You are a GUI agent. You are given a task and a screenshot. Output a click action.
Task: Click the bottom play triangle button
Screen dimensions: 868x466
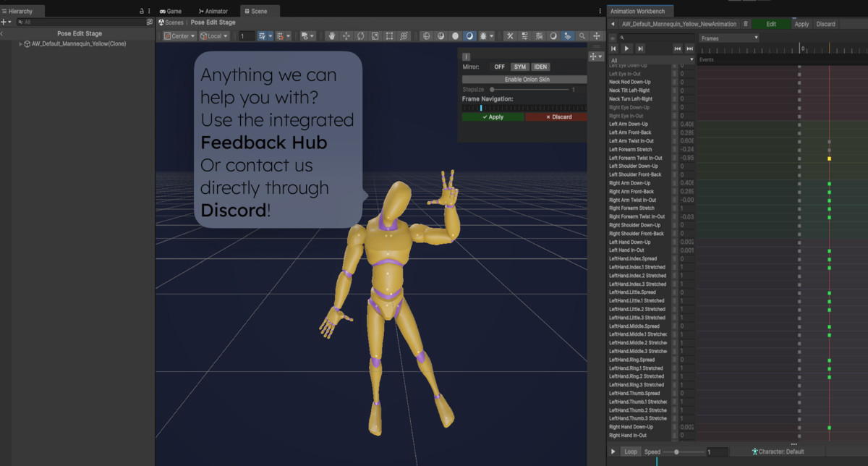613,452
